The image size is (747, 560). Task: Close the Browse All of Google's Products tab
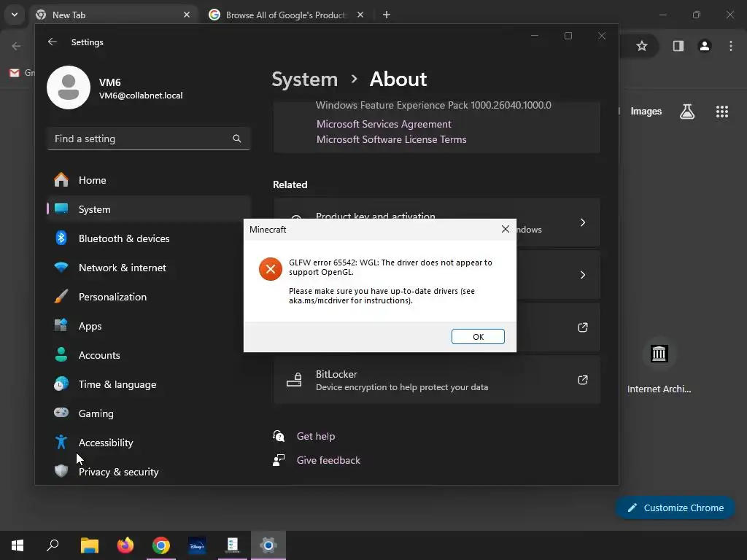360,15
